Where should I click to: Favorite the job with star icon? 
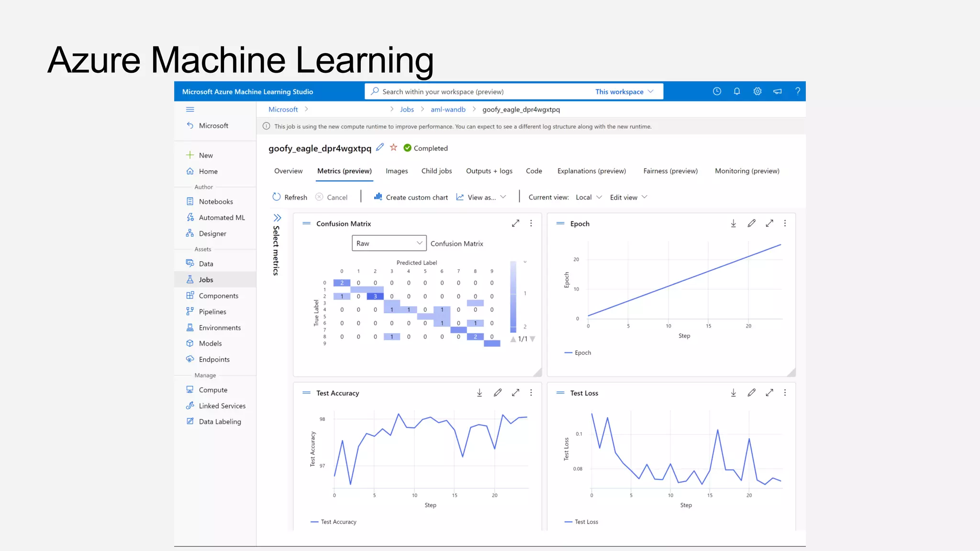[x=393, y=147]
